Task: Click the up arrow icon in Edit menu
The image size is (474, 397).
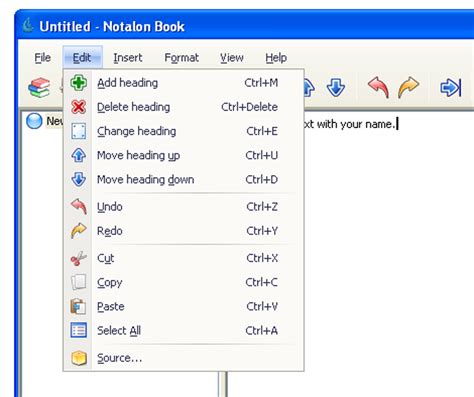Action: tap(79, 155)
